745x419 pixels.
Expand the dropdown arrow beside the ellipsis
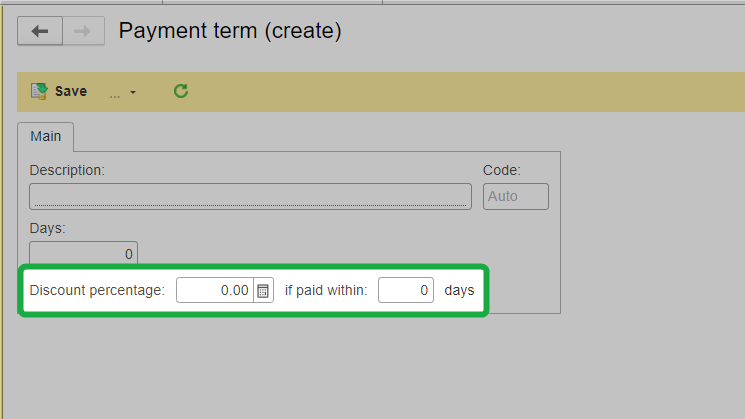tap(133, 92)
